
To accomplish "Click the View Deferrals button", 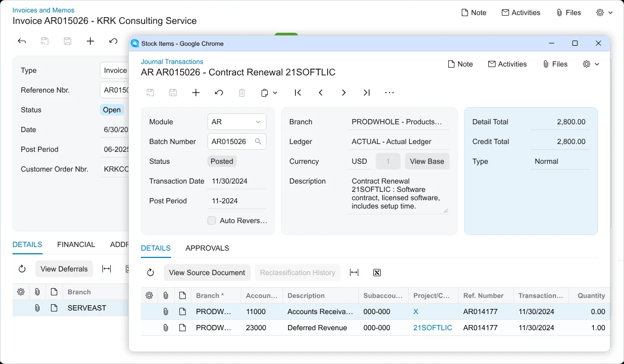I will click(x=64, y=269).
